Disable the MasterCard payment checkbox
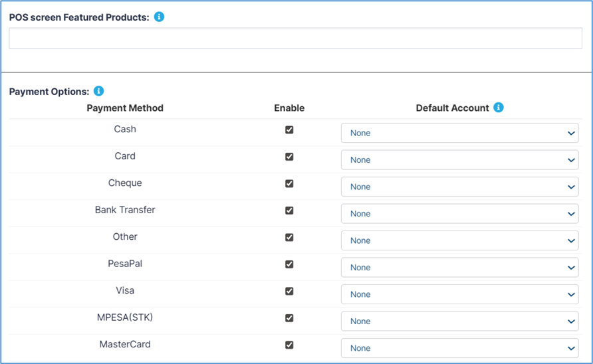 pyautogui.click(x=289, y=345)
